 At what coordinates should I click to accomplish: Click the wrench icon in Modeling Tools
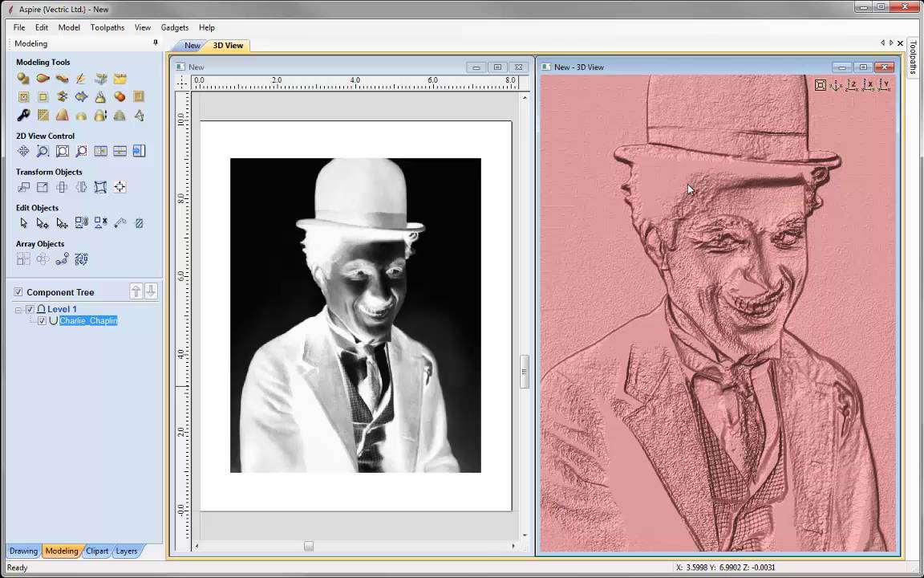23,116
